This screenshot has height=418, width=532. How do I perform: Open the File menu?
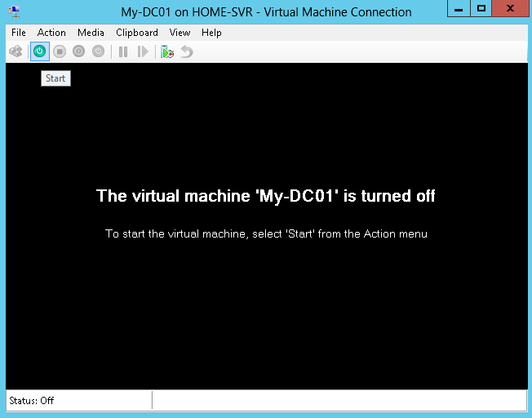click(x=18, y=33)
